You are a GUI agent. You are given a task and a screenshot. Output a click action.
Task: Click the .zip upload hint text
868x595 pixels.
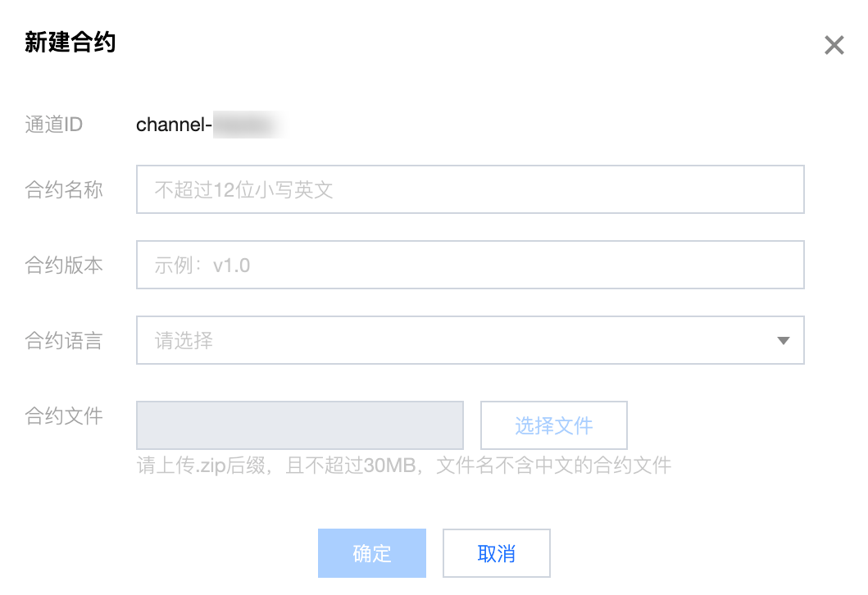click(x=404, y=466)
